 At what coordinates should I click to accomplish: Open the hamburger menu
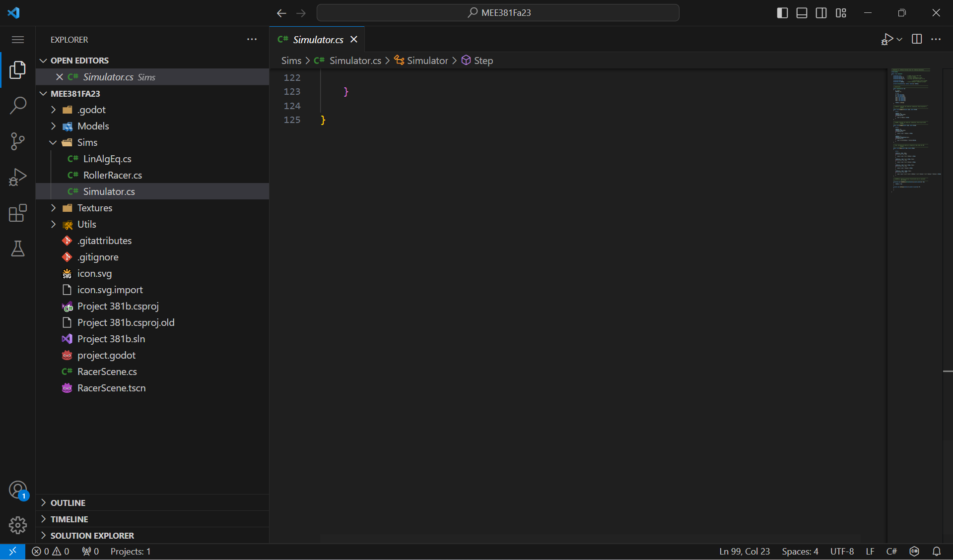[x=18, y=39]
